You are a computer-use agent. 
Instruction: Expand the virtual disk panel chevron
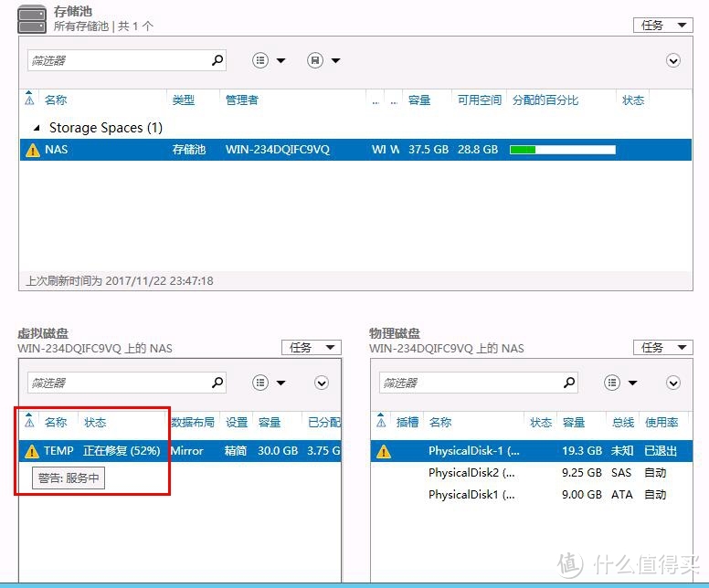point(322,383)
